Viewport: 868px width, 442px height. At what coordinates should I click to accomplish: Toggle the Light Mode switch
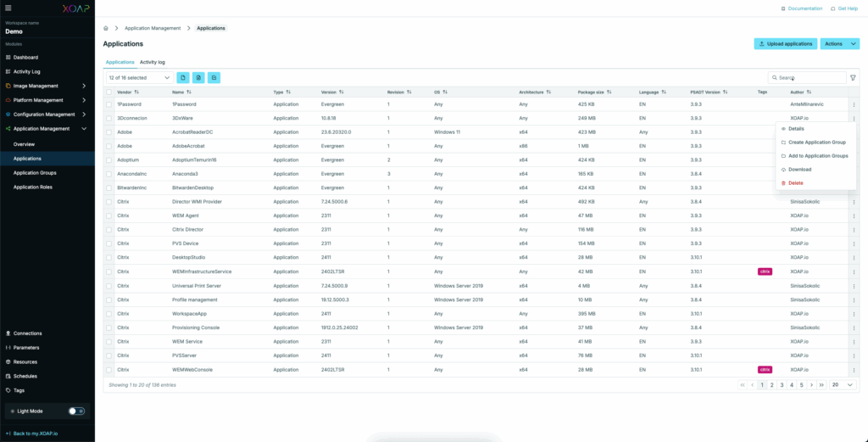point(76,411)
